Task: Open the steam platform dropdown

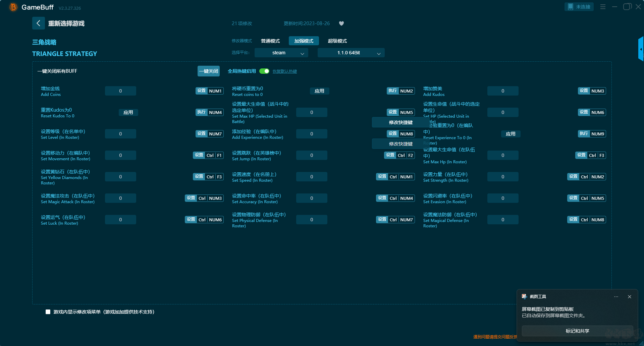Action: (281, 53)
